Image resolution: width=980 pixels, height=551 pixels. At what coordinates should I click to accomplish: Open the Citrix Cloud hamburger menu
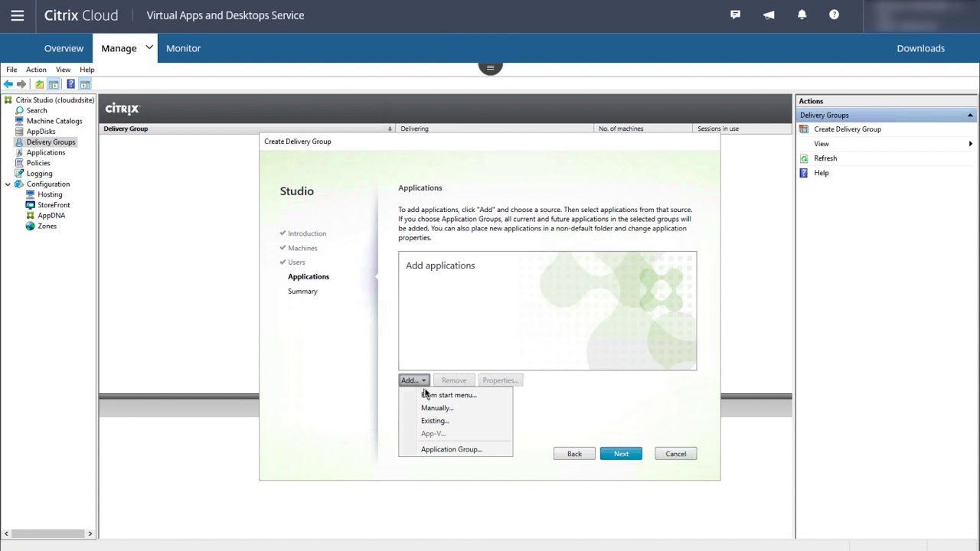point(17,15)
